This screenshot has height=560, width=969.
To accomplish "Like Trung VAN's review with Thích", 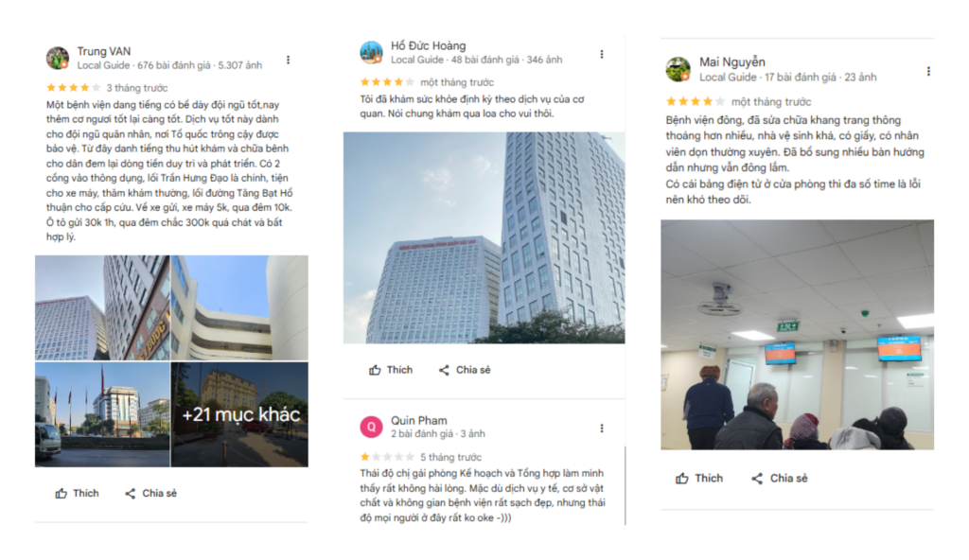I will (x=78, y=493).
